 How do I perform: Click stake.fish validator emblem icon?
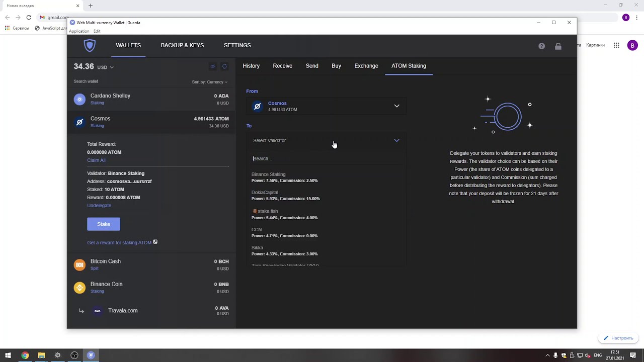tap(255, 211)
